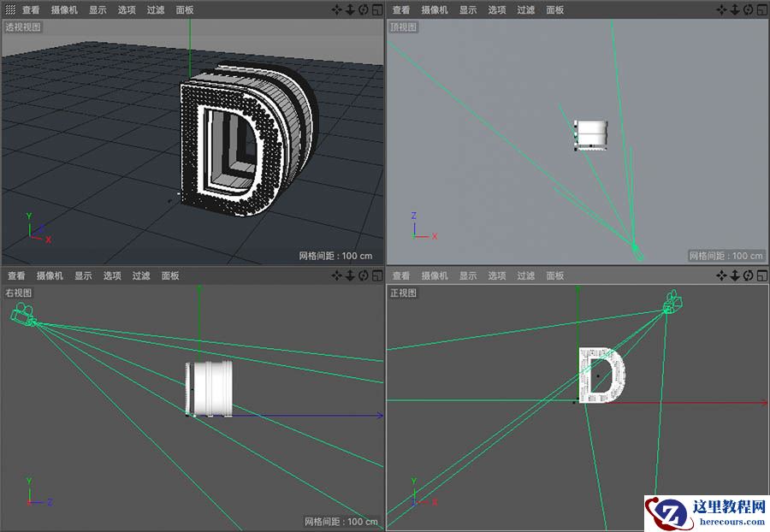770x532 pixels.
Task: Select the rotate camera icon in perspective view
Action: tap(364, 10)
